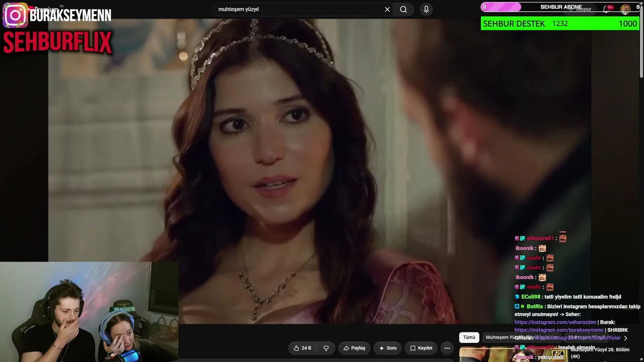Open the three-dot more actions menu

coord(447,348)
